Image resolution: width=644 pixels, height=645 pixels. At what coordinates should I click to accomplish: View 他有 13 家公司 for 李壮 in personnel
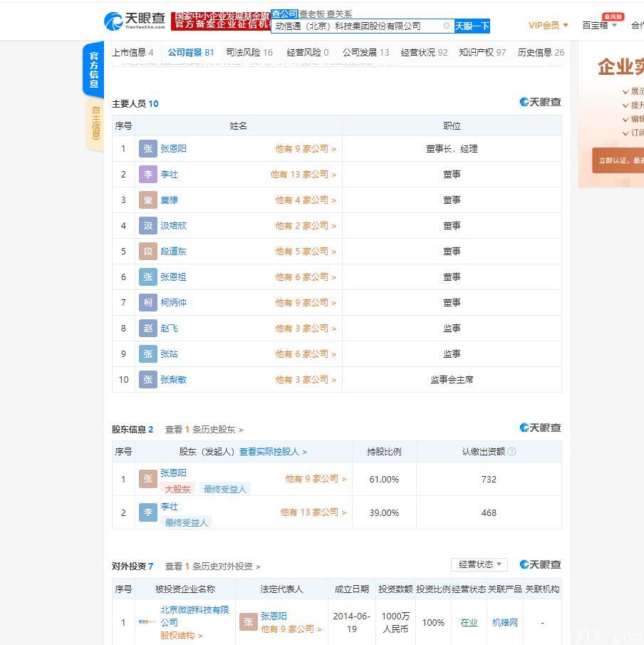(303, 175)
